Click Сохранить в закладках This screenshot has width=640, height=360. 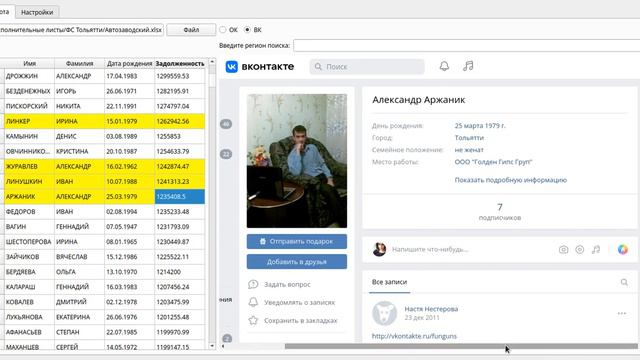tap(301, 321)
